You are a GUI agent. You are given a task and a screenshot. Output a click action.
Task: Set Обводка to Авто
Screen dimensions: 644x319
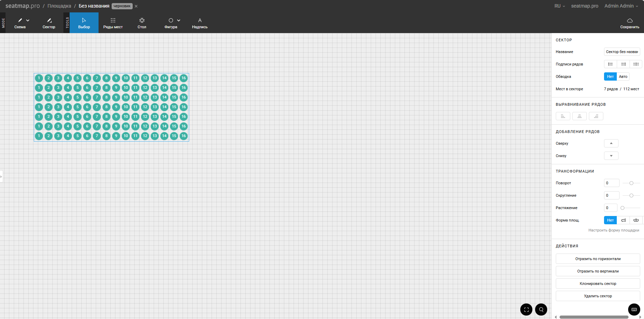(623, 76)
